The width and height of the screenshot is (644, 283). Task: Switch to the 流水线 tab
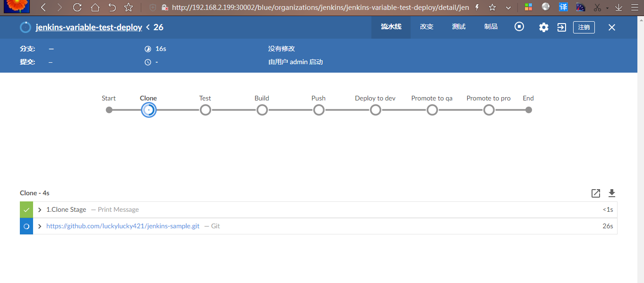click(391, 27)
